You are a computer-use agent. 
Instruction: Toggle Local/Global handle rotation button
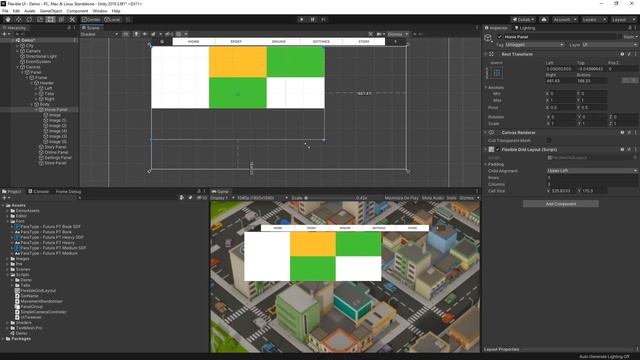pyautogui.click(x=112, y=19)
